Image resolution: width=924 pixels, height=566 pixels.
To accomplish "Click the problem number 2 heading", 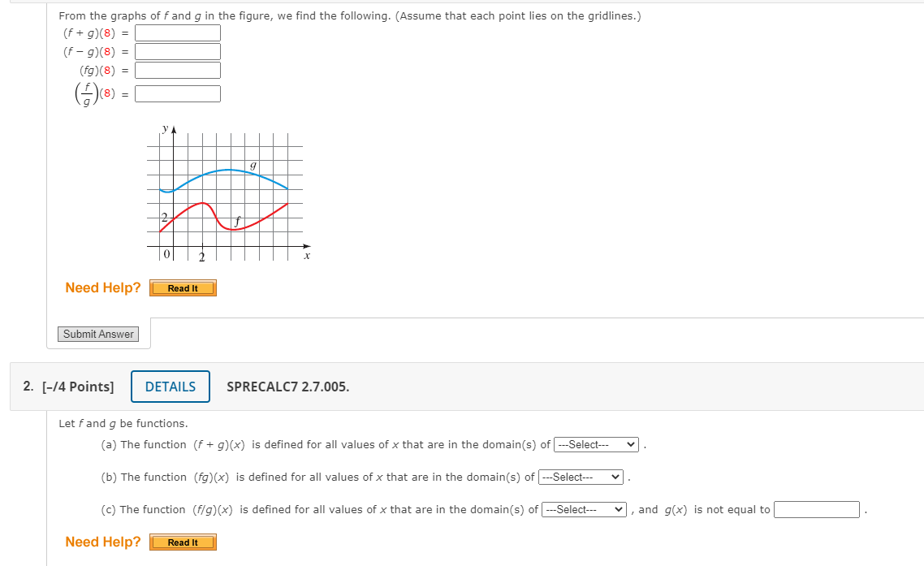I will coord(26,387).
